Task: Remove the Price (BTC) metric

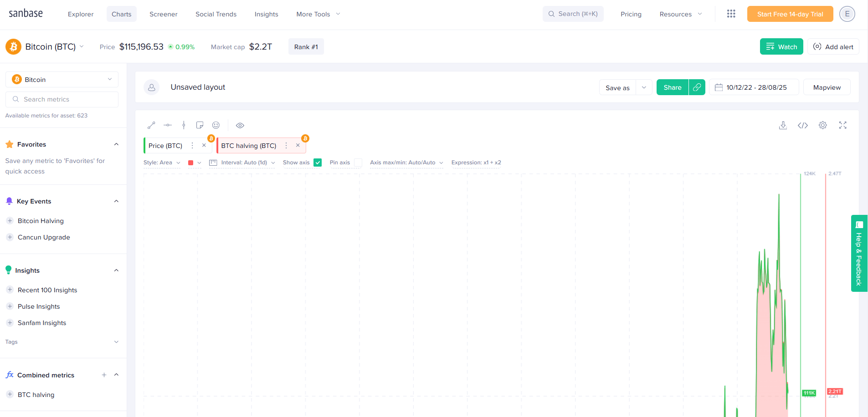Action: click(x=204, y=146)
